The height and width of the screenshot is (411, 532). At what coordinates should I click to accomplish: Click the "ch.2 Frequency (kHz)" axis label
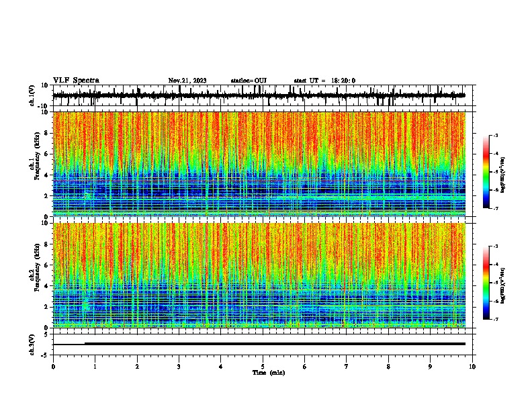[x=34, y=267]
